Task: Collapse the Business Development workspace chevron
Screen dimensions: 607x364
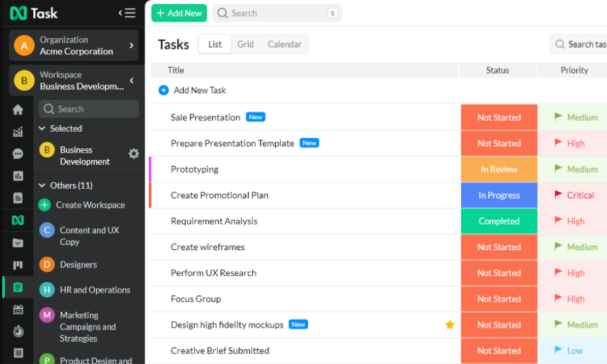Action: tap(131, 80)
